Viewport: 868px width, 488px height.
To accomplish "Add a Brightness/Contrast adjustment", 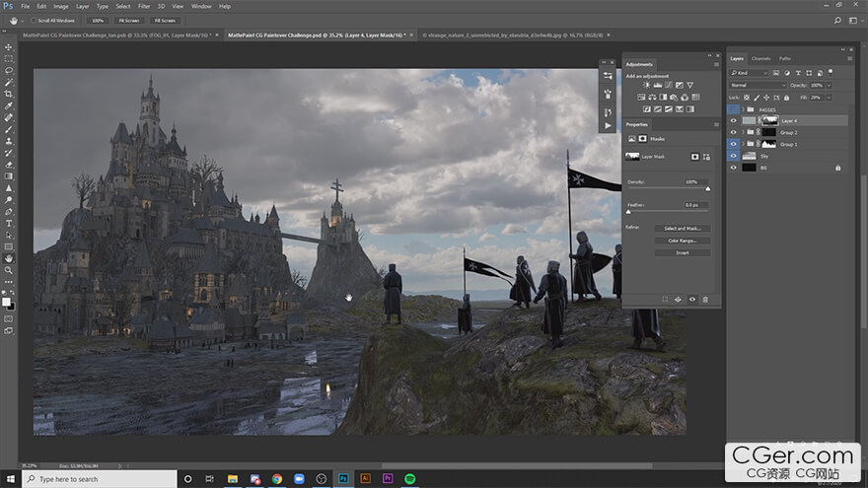I will point(647,85).
